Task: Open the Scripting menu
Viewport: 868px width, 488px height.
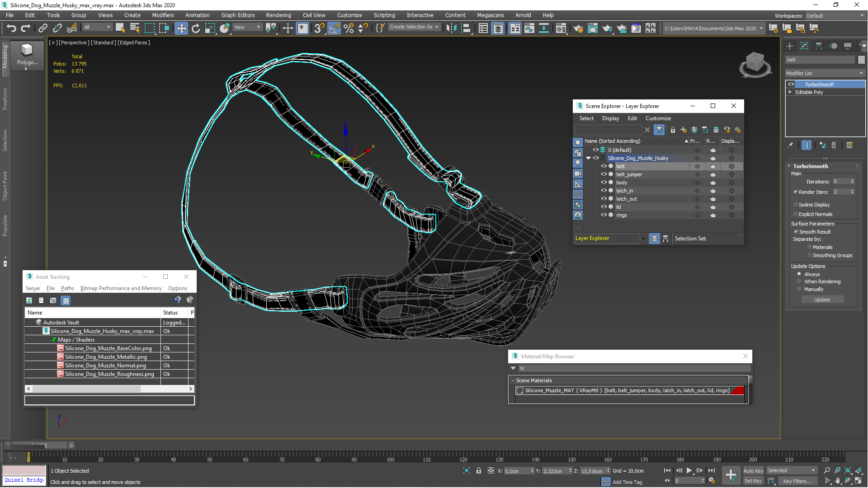Action: click(x=384, y=15)
